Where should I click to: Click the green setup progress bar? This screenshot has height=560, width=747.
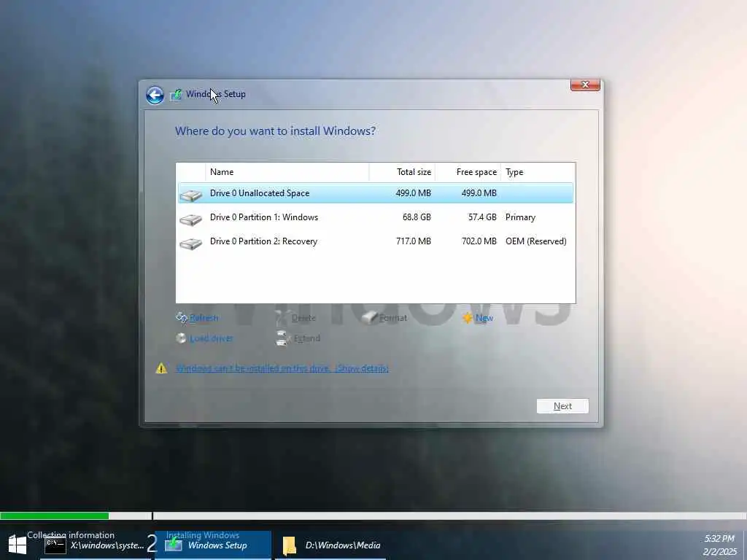click(x=54, y=516)
